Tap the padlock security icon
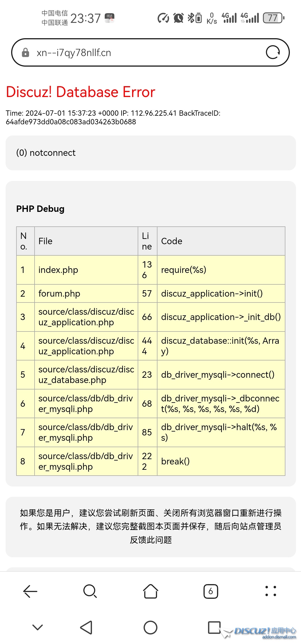The image size is (301, 644). 25,52
